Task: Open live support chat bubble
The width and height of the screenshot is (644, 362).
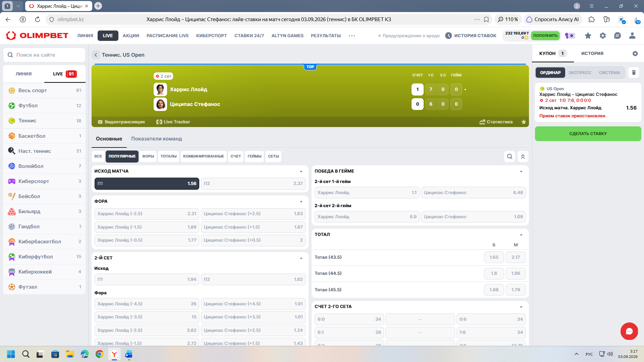Action: pyautogui.click(x=629, y=331)
